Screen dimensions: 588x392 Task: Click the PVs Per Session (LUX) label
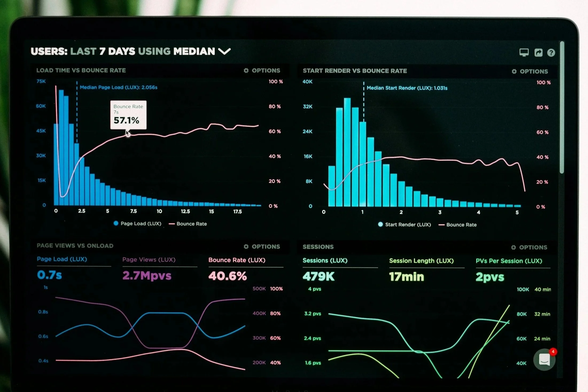point(509,261)
